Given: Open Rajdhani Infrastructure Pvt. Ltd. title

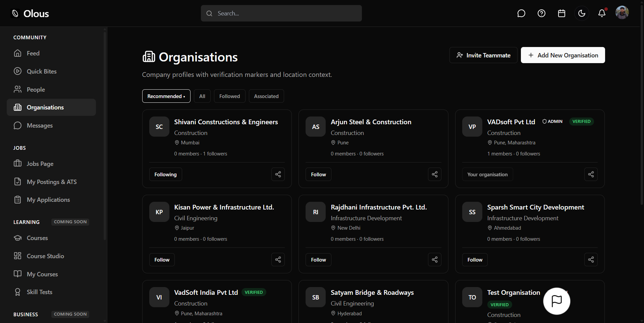Looking at the screenshot, I should 379,207.
